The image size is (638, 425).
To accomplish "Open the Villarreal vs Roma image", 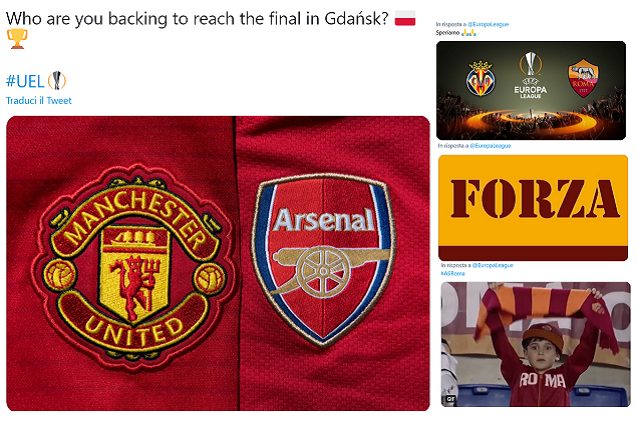I will click(531, 90).
